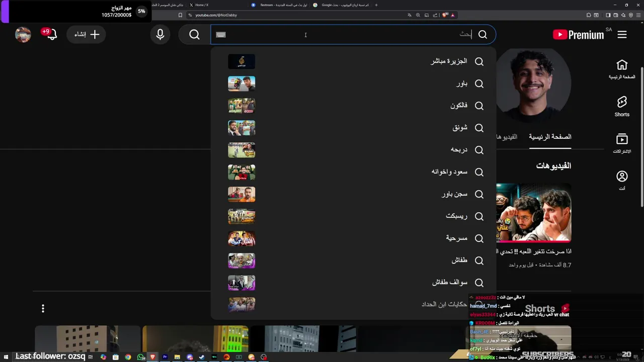The height and width of the screenshot is (362, 644).
Task: Click the share icon in the address bar
Action: [x=435, y=15]
